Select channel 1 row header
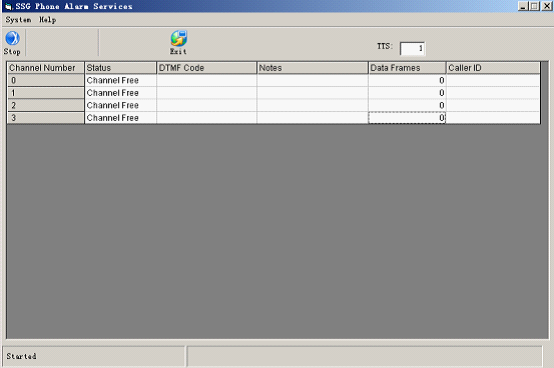 pyautogui.click(x=46, y=93)
